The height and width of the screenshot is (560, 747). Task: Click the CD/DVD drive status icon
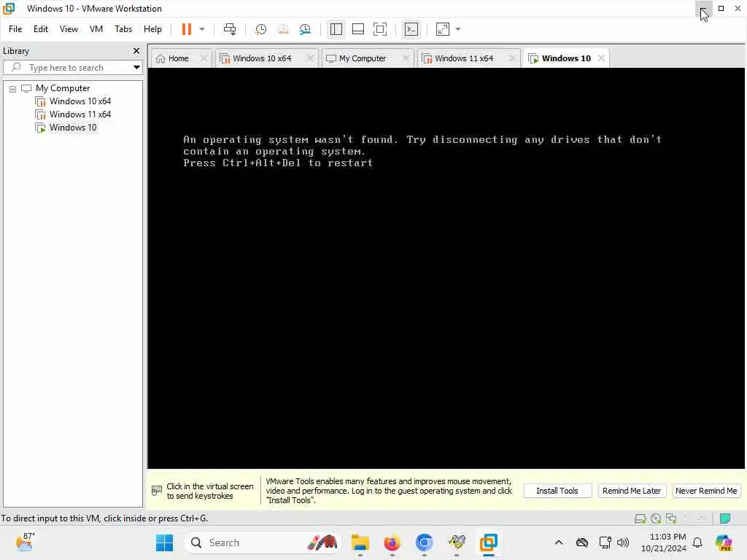tap(656, 518)
